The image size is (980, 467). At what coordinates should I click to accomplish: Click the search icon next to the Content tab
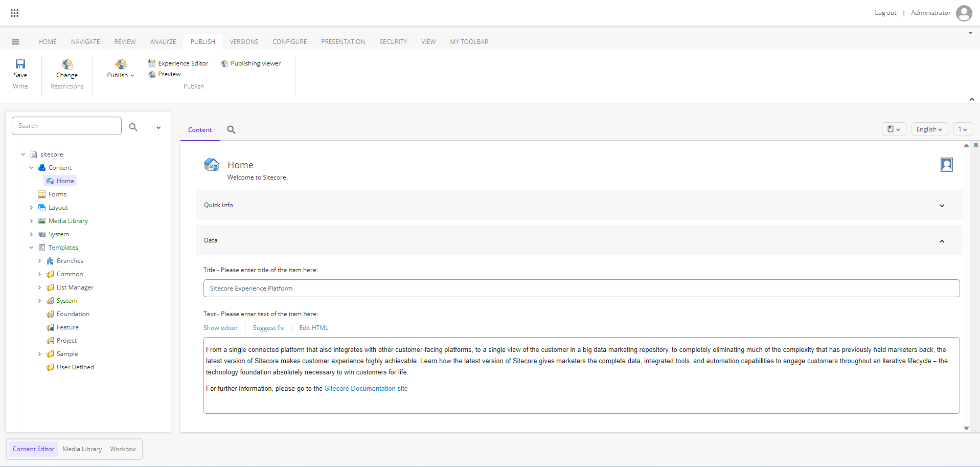[x=232, y=130]
